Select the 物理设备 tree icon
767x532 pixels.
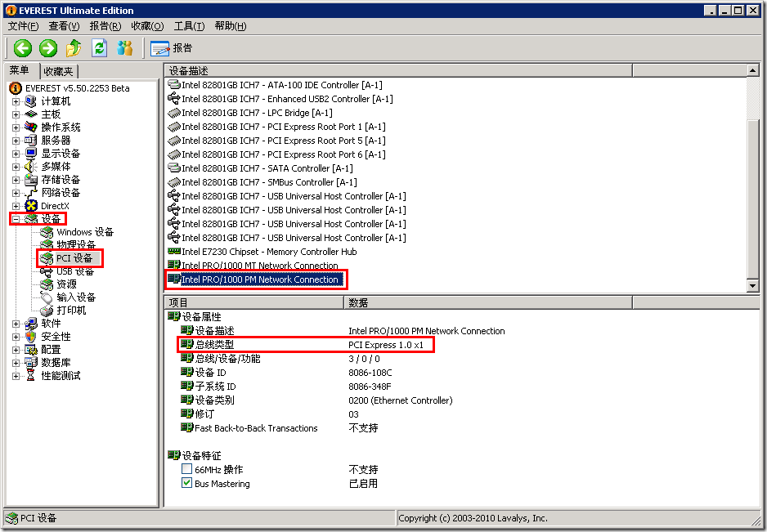47,244
